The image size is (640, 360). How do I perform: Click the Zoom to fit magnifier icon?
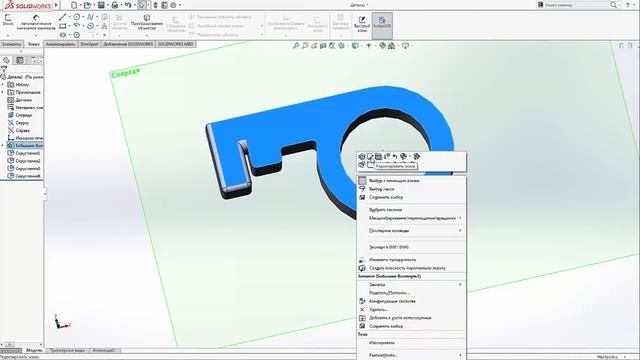point(296,46)
